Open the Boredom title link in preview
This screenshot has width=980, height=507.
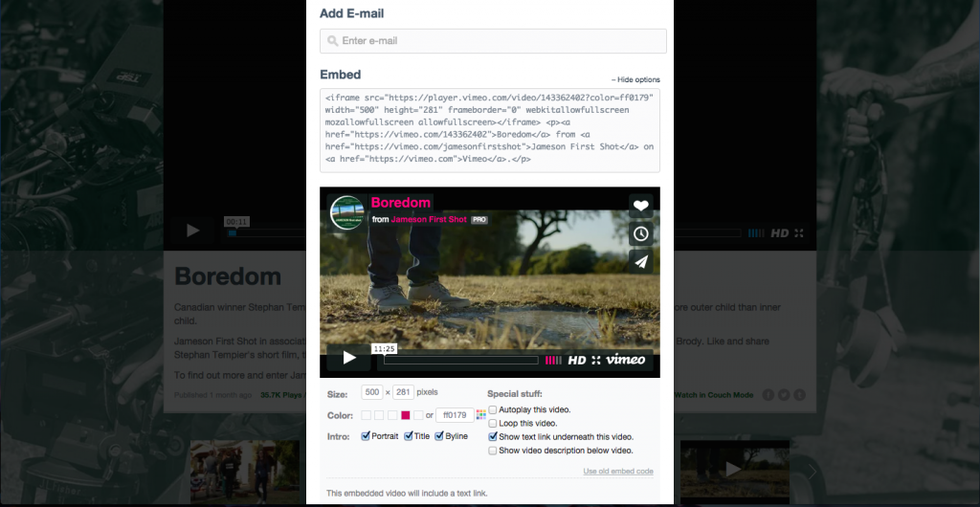(401, 202)
